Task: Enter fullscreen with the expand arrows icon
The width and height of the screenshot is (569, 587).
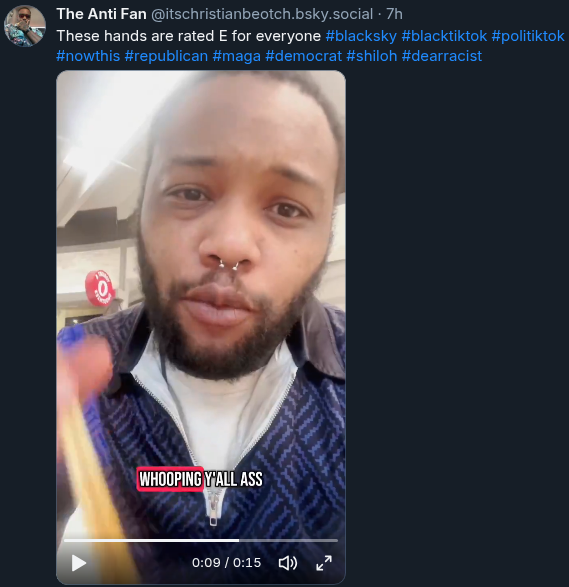Action: point(324,563)
